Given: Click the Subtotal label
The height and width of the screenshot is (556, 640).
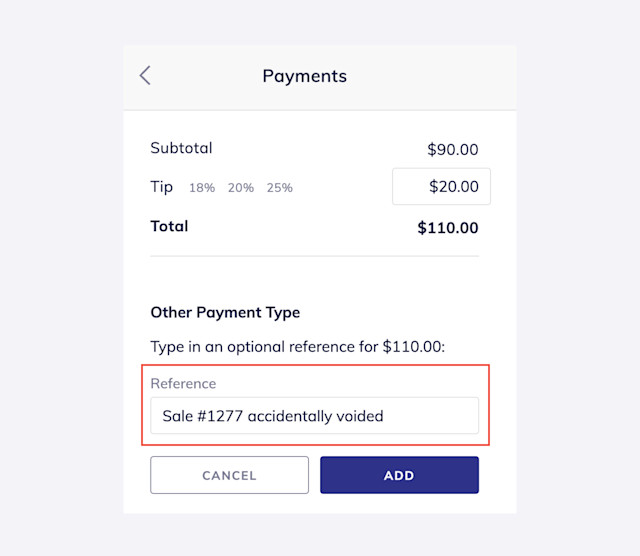Looking at the screenshot, I should 181,148.
